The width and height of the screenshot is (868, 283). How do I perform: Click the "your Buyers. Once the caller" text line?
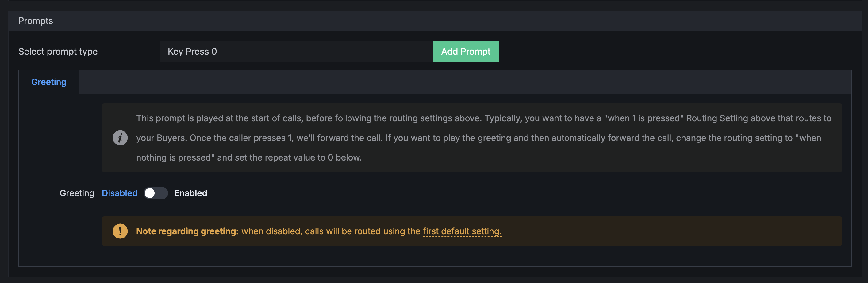point(478,138)
